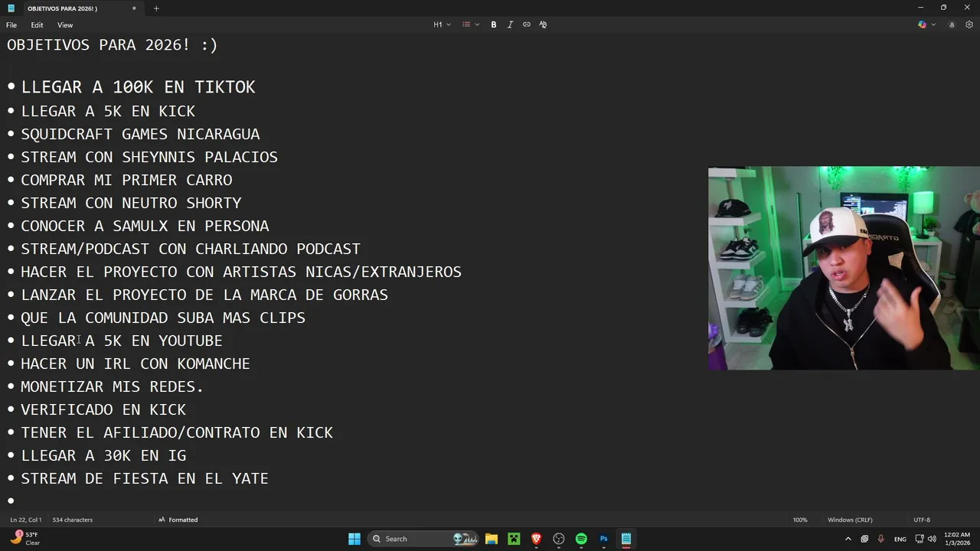Click the microphone icon in system tray

point(881,539)
